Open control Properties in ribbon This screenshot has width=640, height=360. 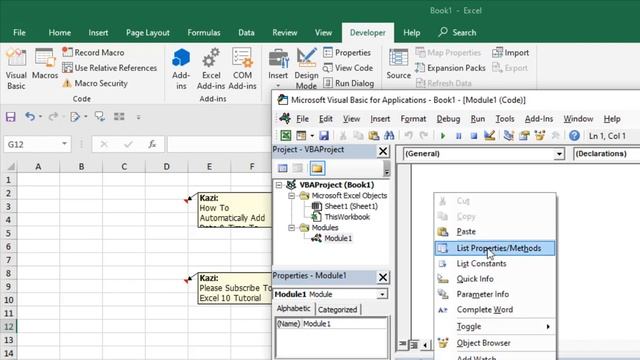(x=347, y=53)
